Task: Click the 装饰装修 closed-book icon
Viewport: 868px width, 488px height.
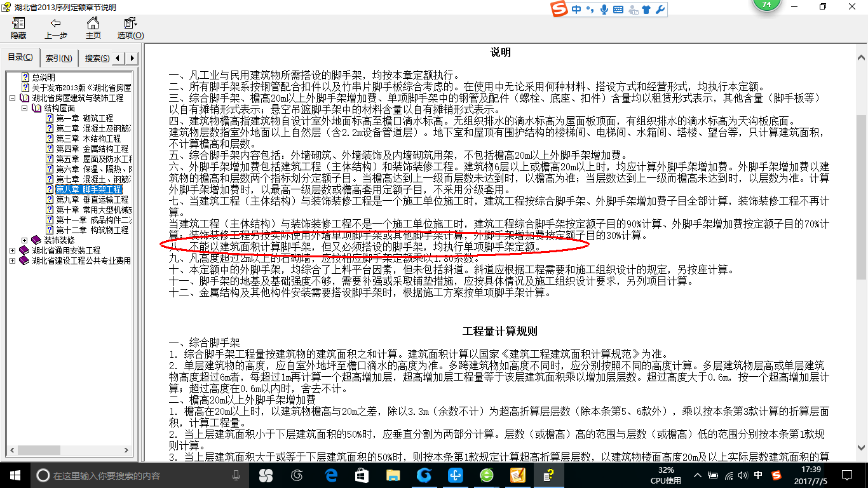Action: [x=36, y=240]
